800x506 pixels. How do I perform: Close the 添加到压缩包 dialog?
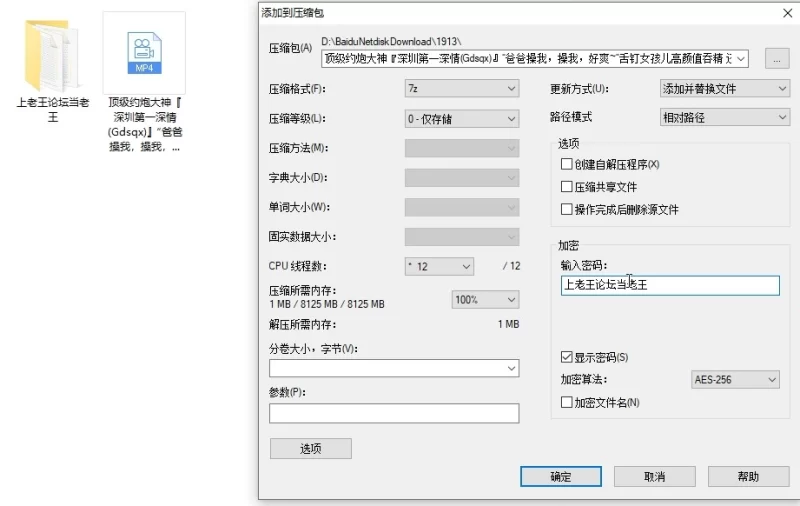(x=787, y=13)
